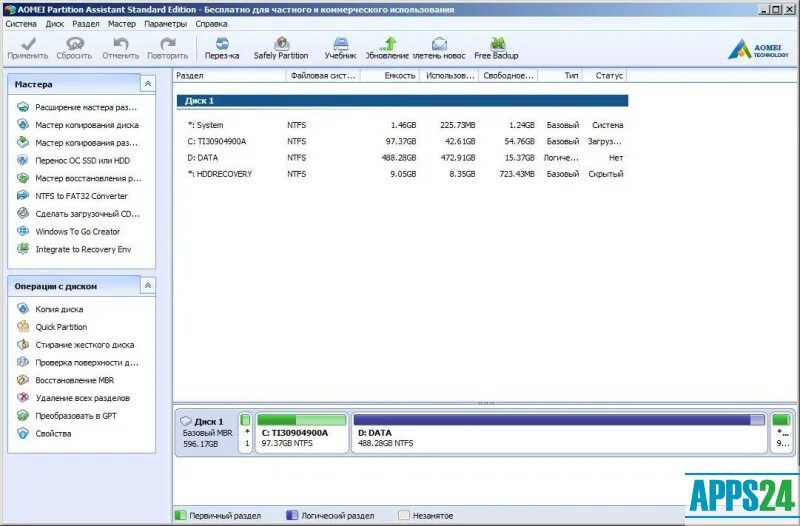
Task: Collapse the Мастера panel
Action: (148, 83)
